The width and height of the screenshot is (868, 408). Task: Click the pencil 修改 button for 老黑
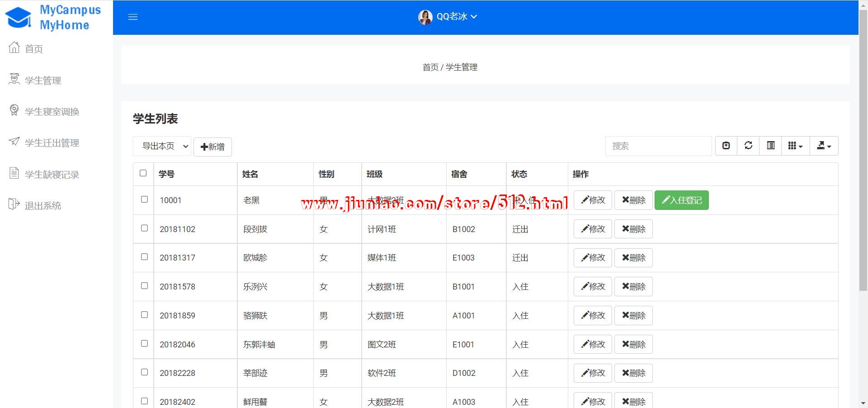tap(593, 200)
